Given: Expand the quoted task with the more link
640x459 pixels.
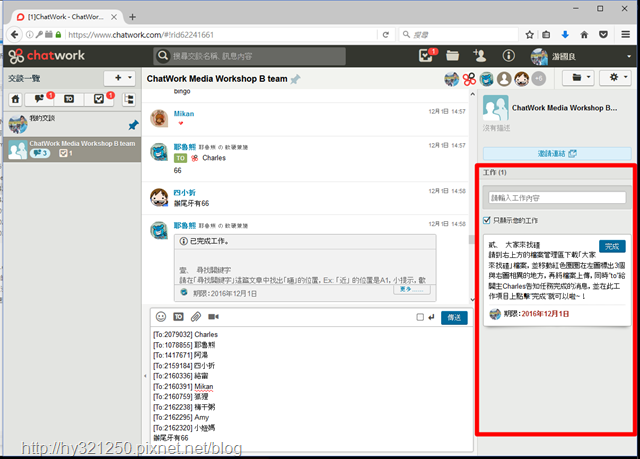Looking at the screenshot, I should point(411,289).
